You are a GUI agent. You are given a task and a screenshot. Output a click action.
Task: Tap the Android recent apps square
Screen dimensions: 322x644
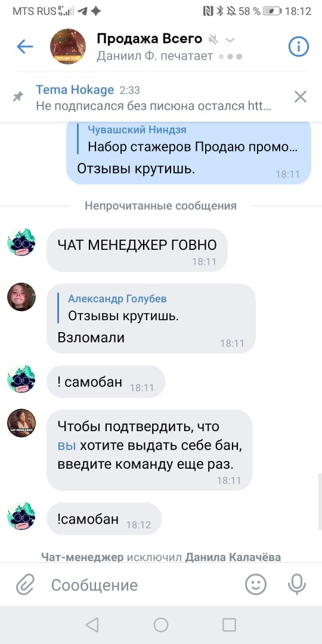click(229, 625)
